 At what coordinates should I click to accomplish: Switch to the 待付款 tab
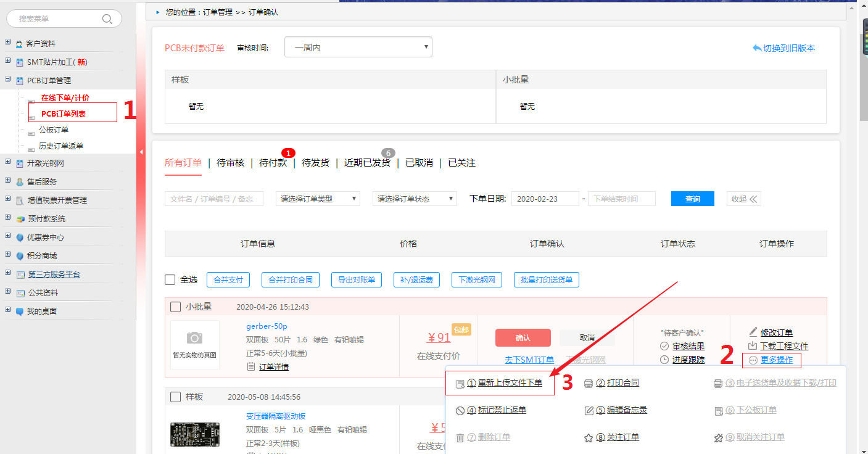(273, 163)
